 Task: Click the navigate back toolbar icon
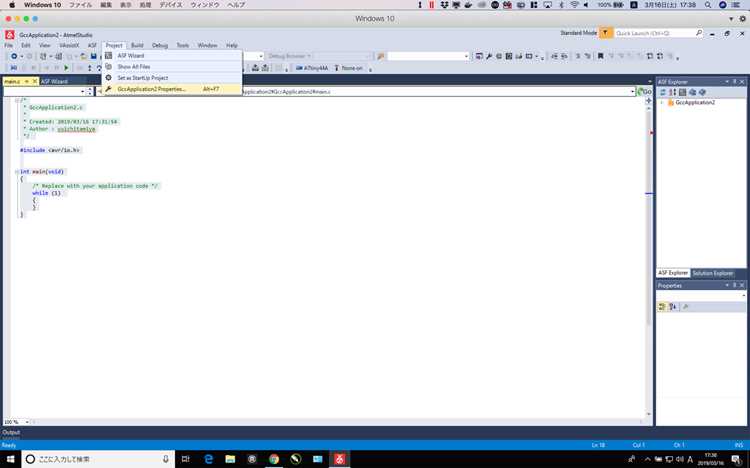click(14, 56)
